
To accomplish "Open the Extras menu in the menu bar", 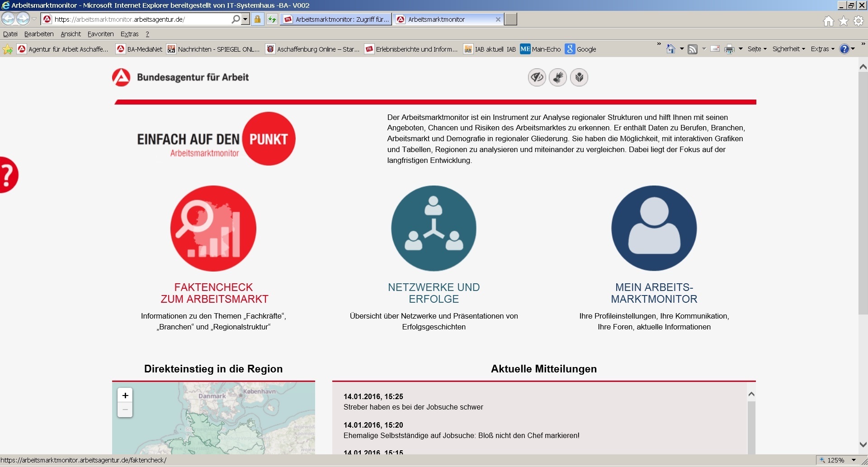I will click(x=129, y=34).
